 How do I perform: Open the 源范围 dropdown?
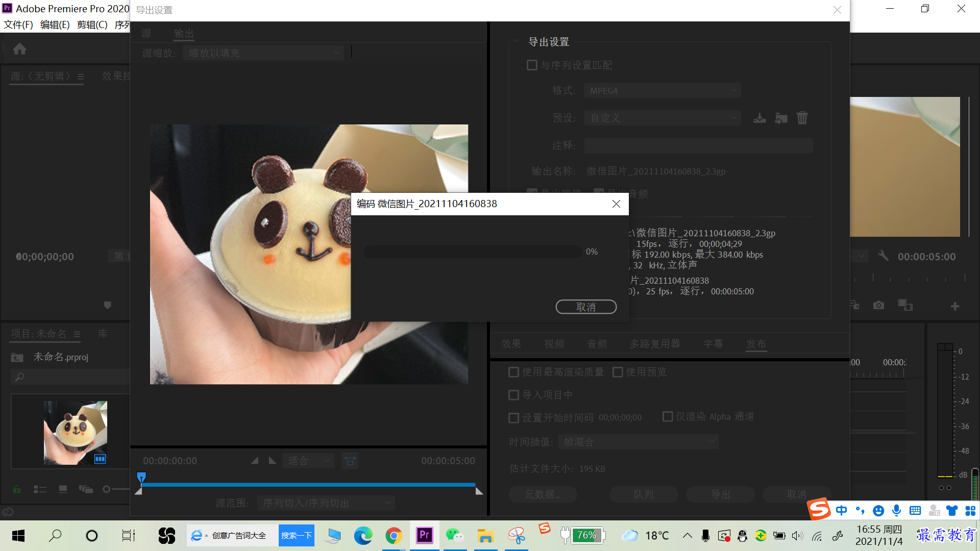(x=326, y=503)
